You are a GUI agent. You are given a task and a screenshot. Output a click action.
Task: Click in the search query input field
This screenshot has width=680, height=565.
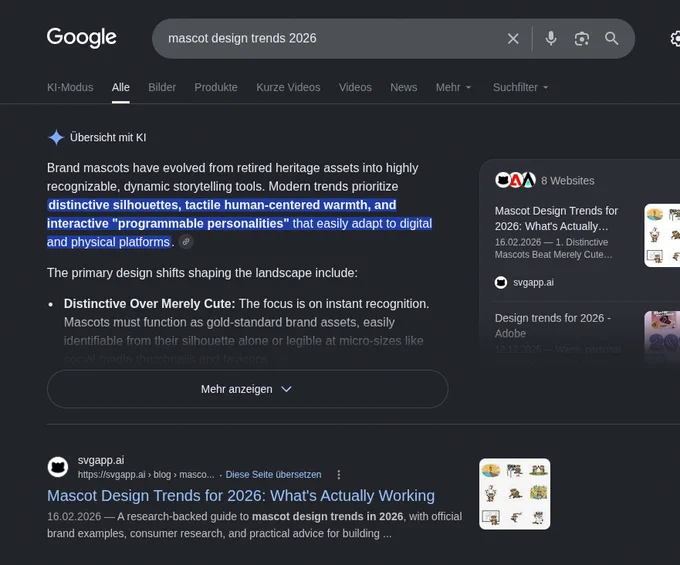click(330, 39)
